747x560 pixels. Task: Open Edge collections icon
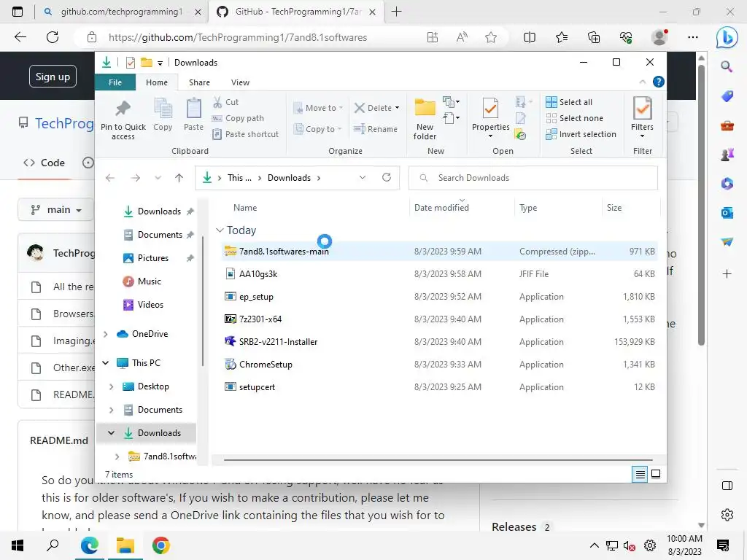click(x=594, y=37)
